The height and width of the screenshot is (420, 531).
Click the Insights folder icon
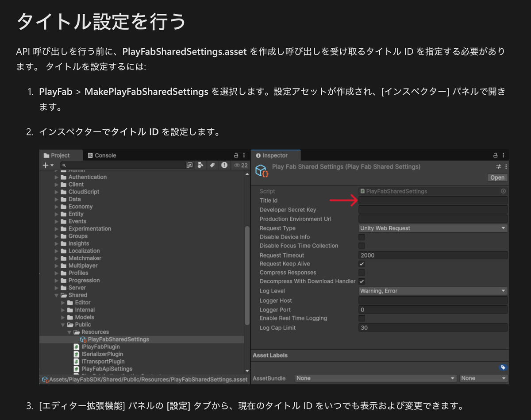[x=64, y=243]
